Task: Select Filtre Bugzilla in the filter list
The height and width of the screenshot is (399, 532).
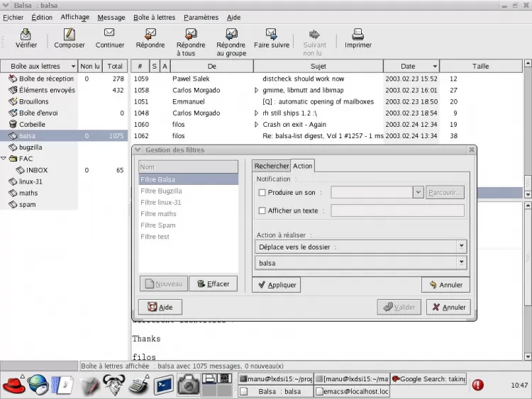Action: click(161, 191)
